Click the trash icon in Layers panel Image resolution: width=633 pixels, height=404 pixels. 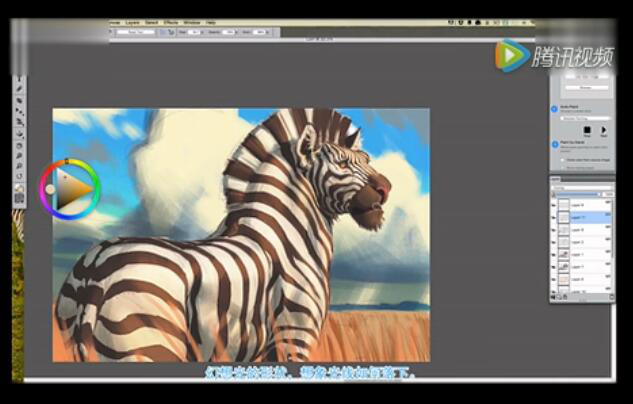[611, 297]
